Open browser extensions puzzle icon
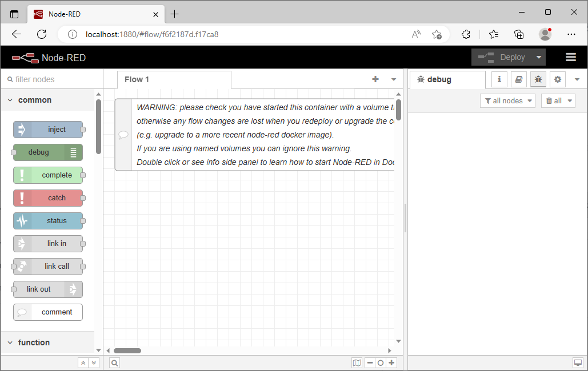Screen dimensions: 588x371 click(466, 34)
